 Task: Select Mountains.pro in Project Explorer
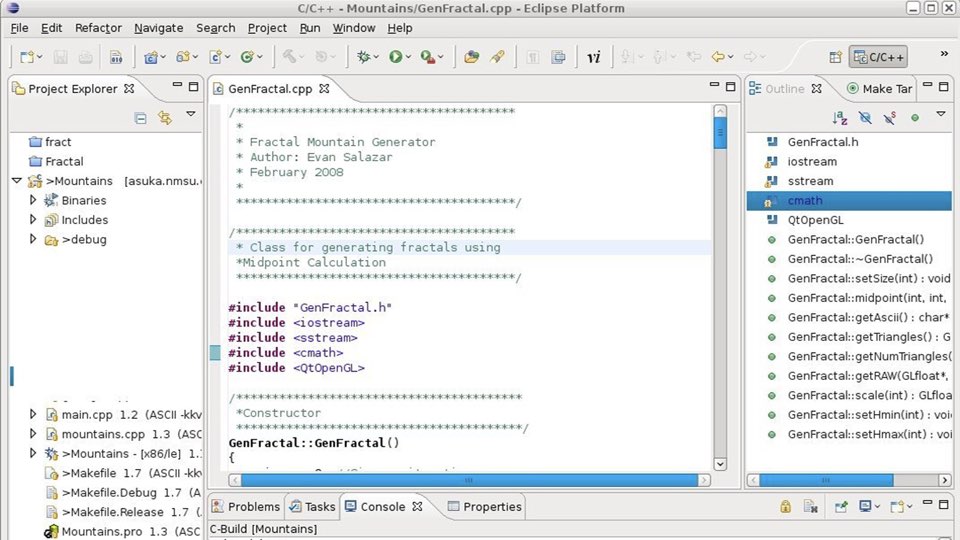pyautogui.click(x=122, y=531)
